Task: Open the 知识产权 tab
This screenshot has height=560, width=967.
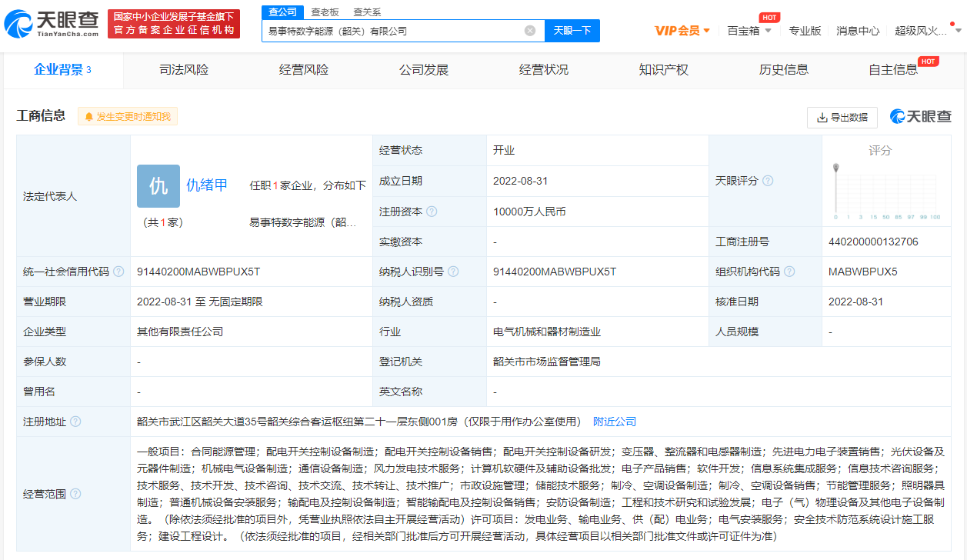Action: point(663,69)
